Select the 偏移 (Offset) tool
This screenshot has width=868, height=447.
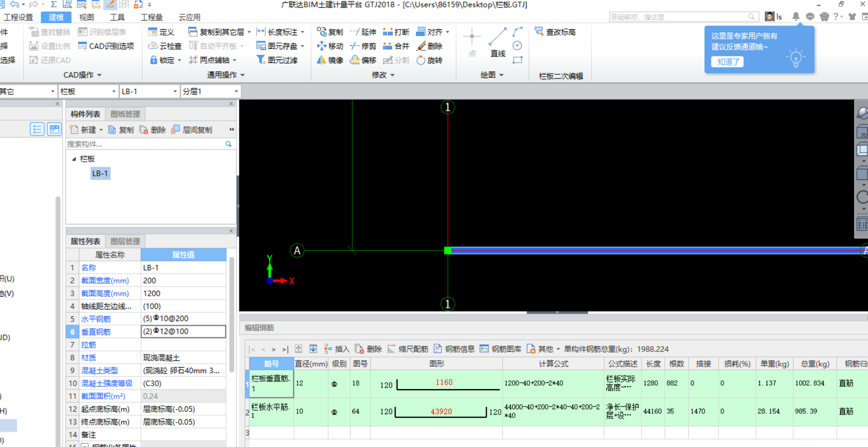tap(363, 60)
